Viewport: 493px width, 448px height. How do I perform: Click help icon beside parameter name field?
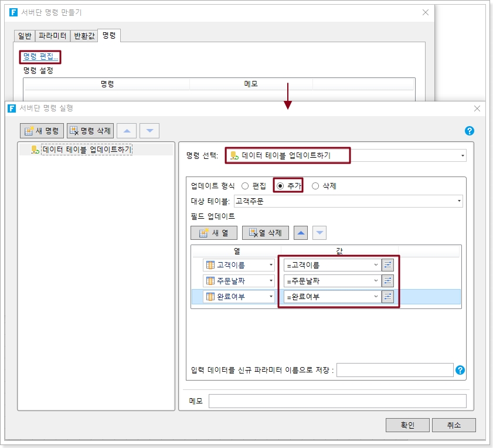pos(460,370)
